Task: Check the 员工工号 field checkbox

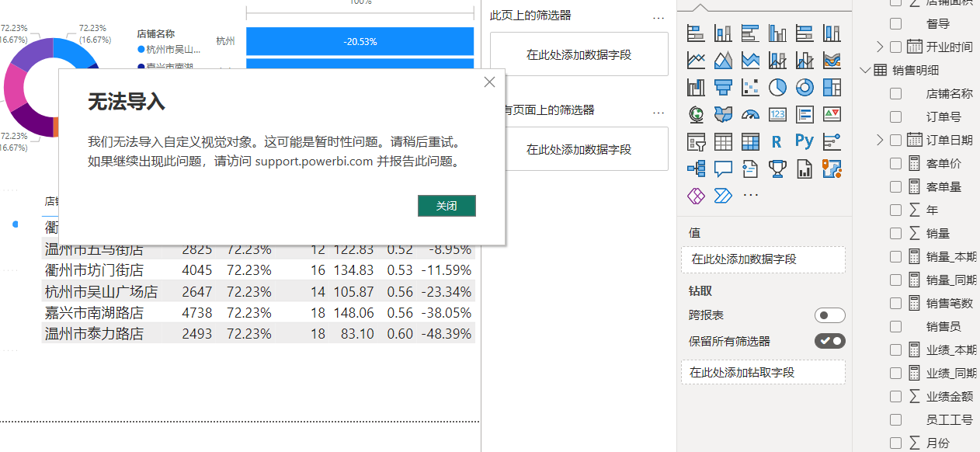Action: 895,419
